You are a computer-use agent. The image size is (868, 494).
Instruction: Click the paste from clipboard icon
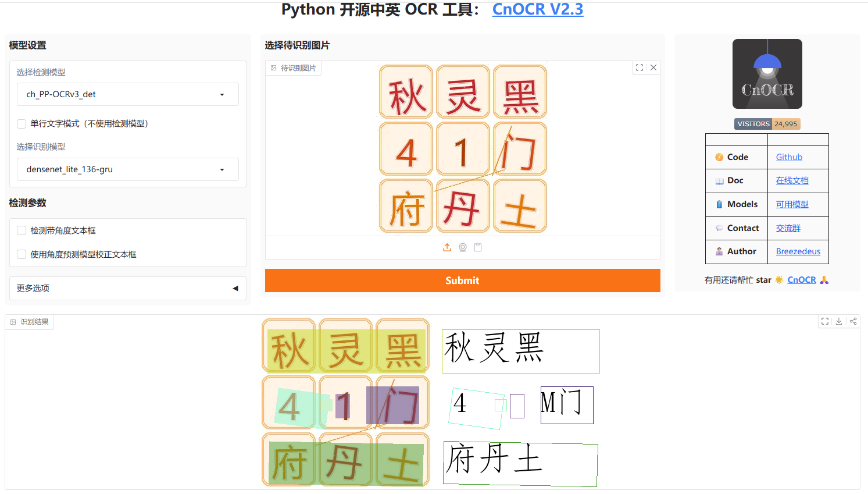click(478, 247)
